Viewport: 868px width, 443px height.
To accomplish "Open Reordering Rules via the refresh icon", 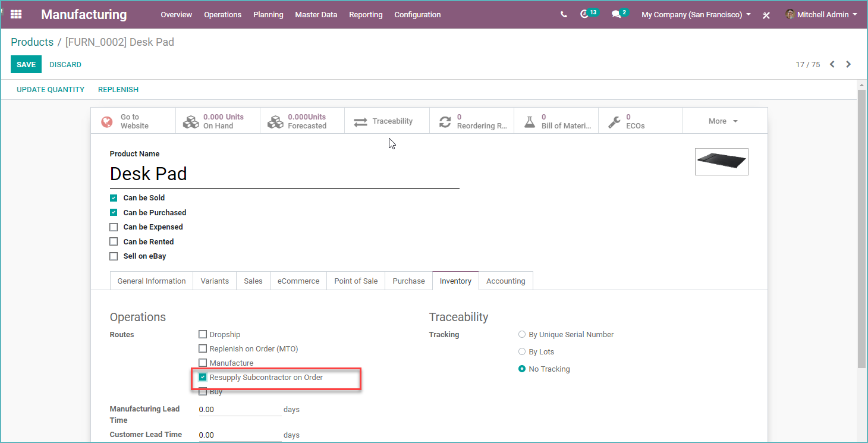I will [x=471, y=120].
